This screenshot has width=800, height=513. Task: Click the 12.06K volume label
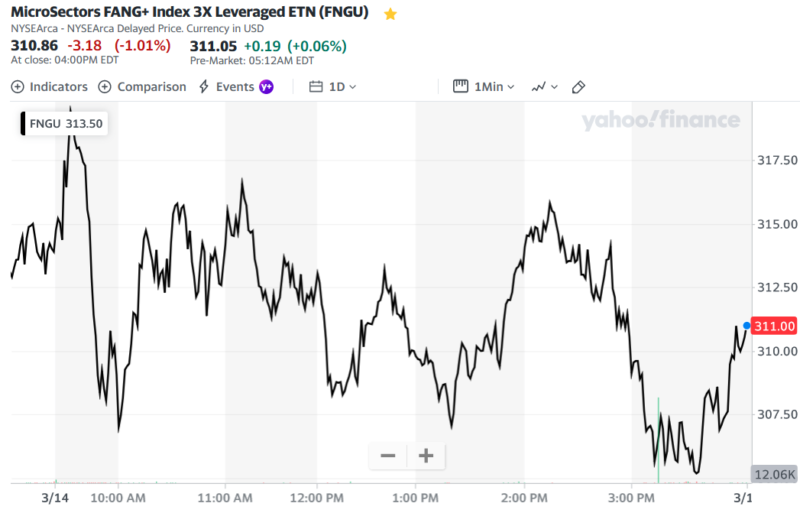(775, 474)
